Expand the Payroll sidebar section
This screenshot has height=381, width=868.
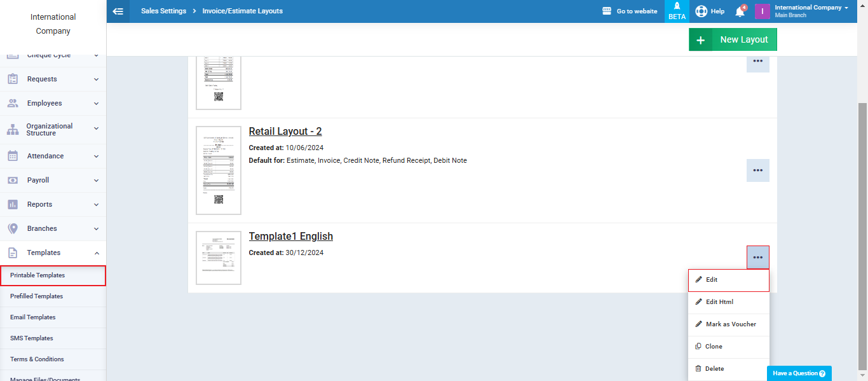pos(53,180)
